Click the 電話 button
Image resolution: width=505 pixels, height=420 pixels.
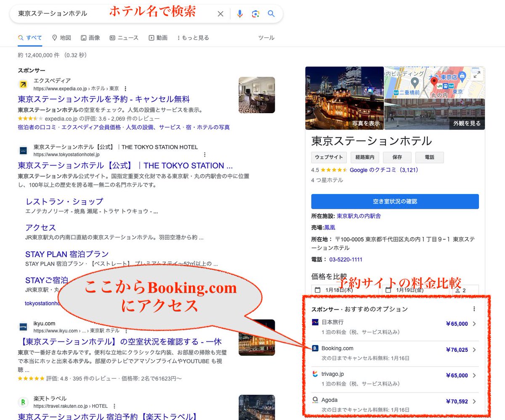(x=429, y=157)
